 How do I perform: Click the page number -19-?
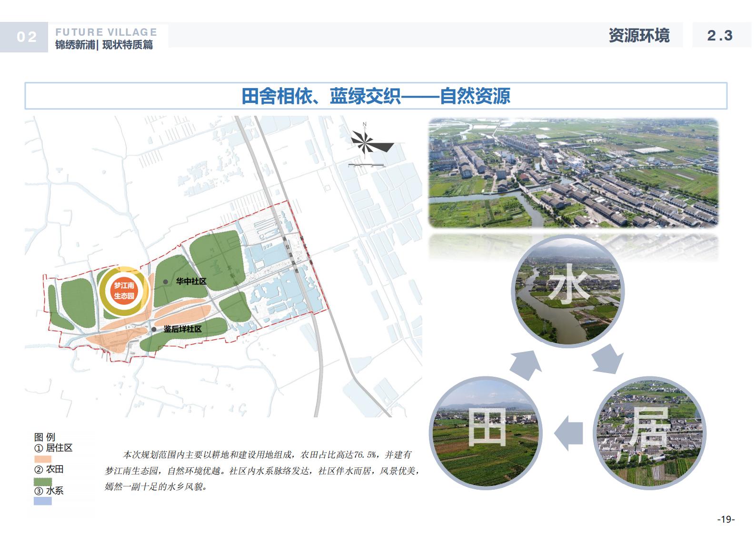726,519
